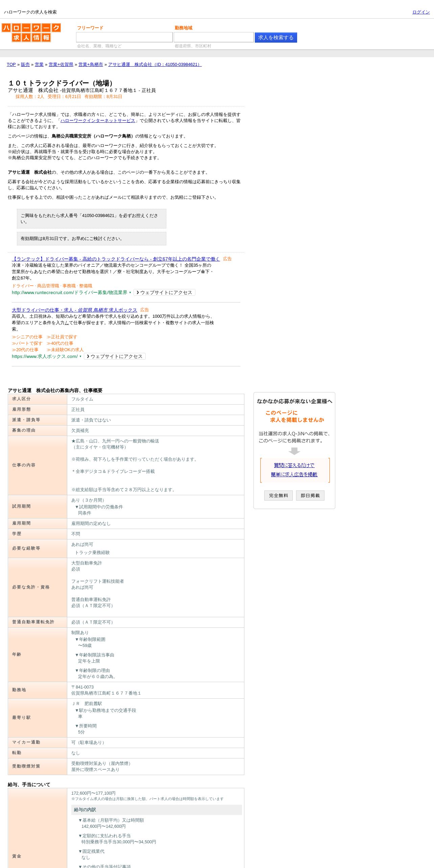Open 大型ドライバーの仕事・求人 ad title
This screenshot has width=434, height=868.
[x=74, y=310]
